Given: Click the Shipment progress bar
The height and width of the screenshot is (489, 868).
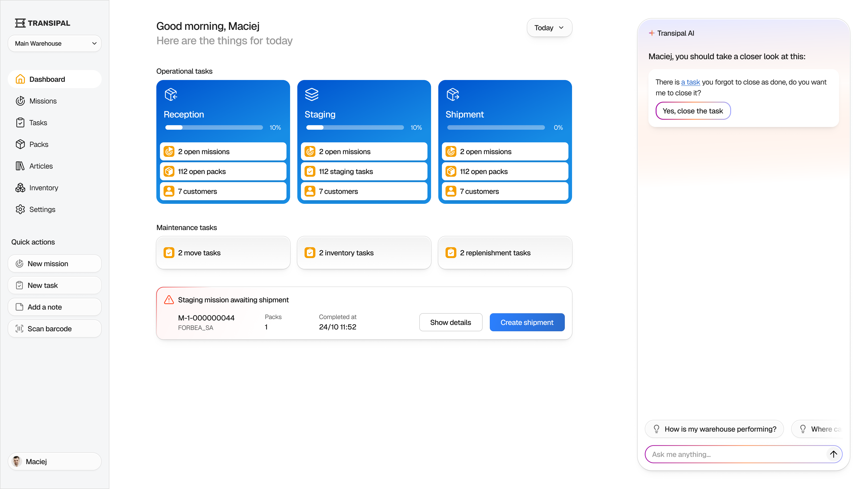Looking at the screenshot, I should click(x=496, y=128).
